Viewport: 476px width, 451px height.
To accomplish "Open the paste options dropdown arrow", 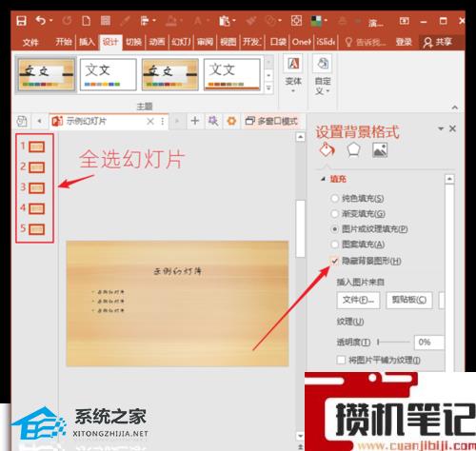I will coord(234,21).
